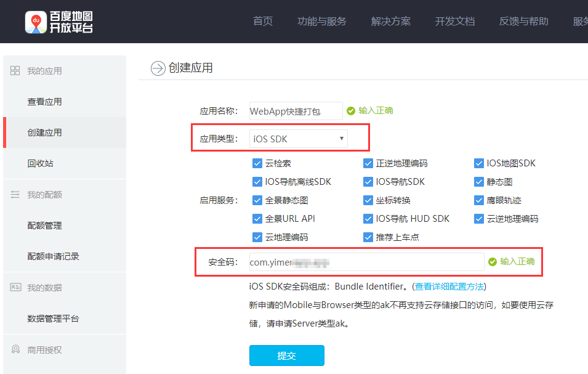Open the 查看详细配置方法 link

click(449, 287)
